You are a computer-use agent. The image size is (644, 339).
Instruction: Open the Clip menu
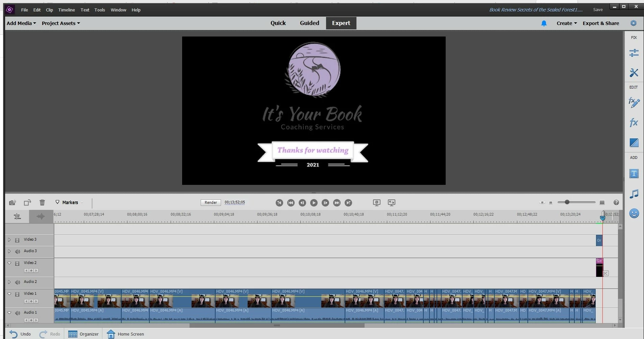[x=49, y=10]
